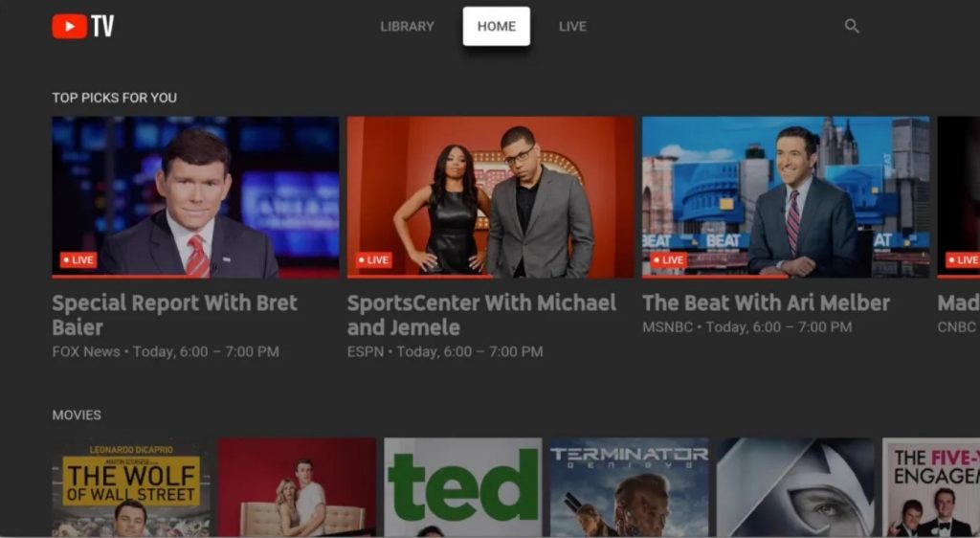Play SportsCenter With Michael and Jemele thumbnail
This screenshot has width=980, height=538.
491,197
